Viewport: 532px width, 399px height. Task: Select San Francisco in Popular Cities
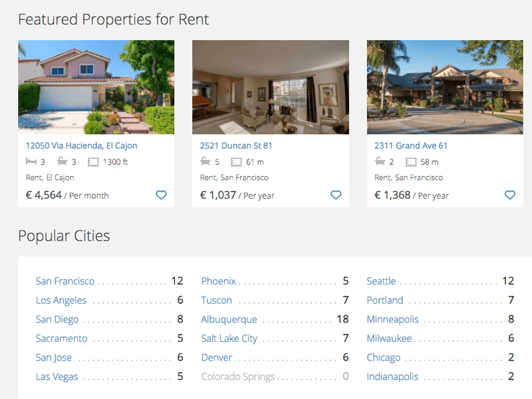[x=65, y=281]
